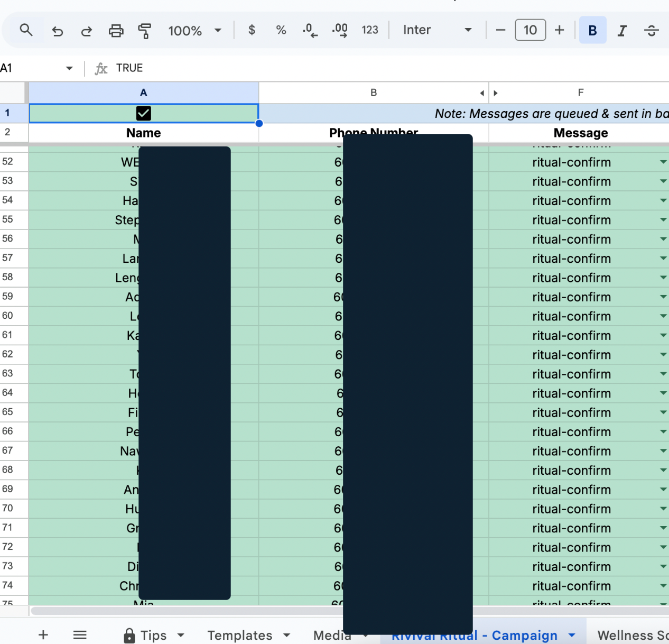
Task: Open the message dropdown in row 64
Action: [663, 393]
